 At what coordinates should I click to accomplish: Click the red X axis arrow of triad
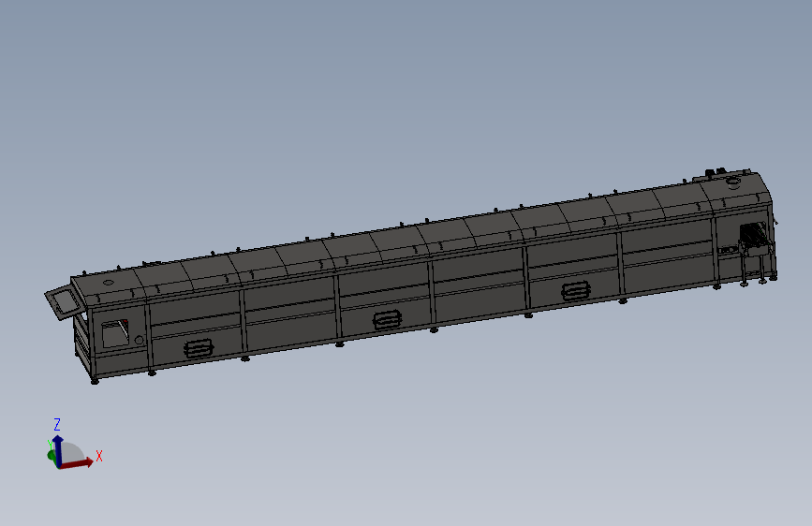[x=78, y=462]
